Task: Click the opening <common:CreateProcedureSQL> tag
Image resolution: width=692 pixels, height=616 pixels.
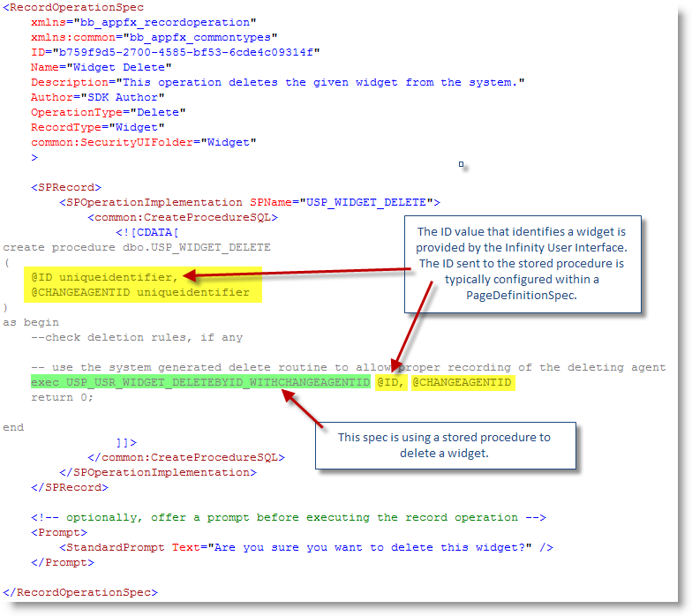Action: (183, 217)
